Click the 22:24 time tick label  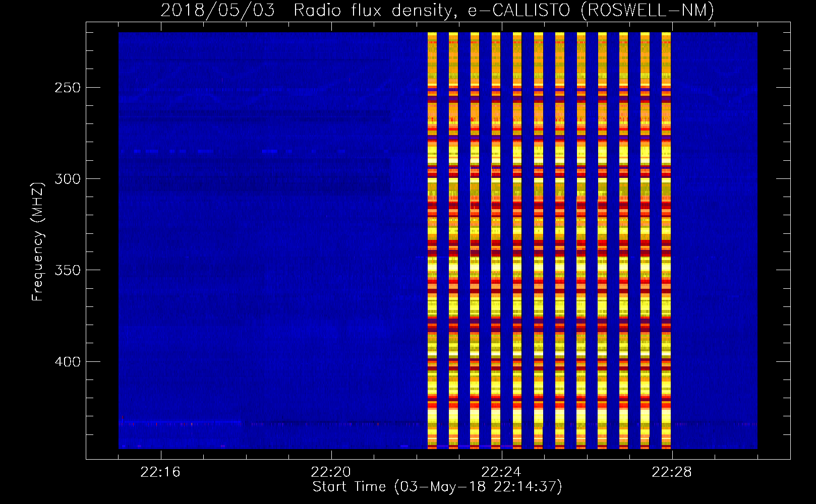(x=501, y=472)
